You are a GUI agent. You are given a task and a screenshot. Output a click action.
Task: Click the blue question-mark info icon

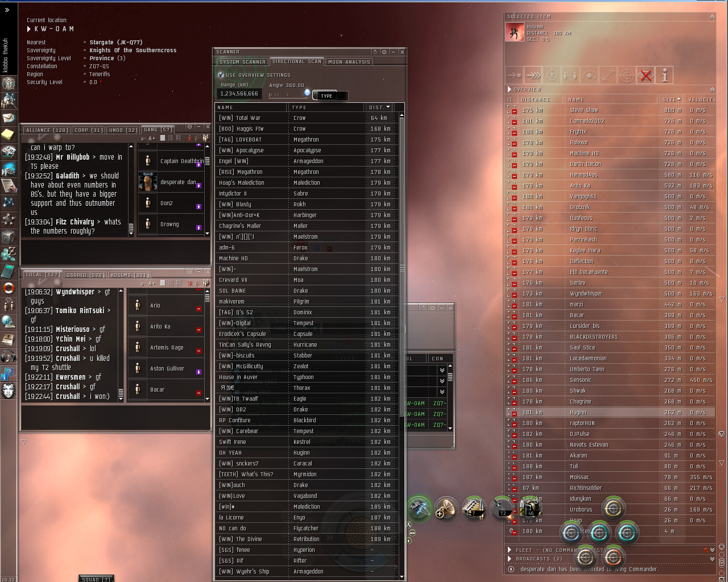tap(9, 373)
